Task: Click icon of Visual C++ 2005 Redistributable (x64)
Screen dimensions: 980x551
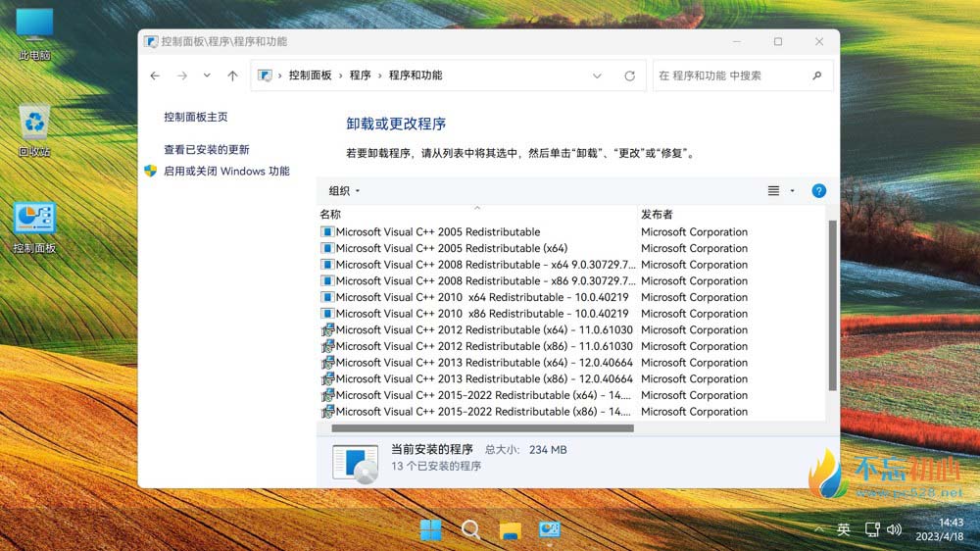Action: click(327, 248)
